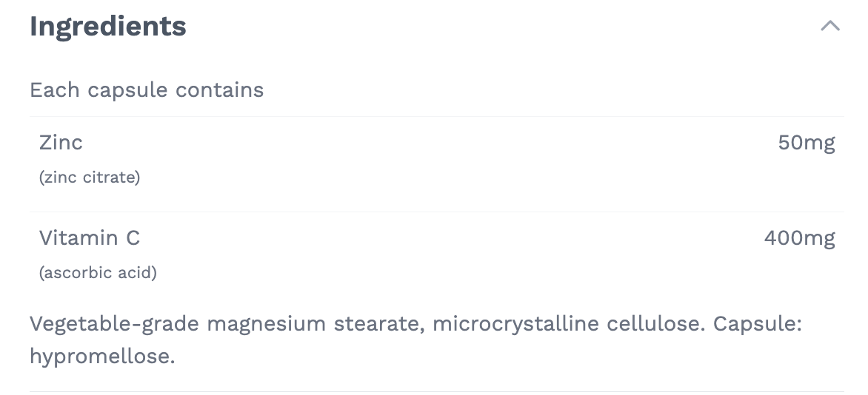This screenshot has width=868, height=395.
Task: Click the word 'Each' in the subtitle
Action: tap(54, 90)
